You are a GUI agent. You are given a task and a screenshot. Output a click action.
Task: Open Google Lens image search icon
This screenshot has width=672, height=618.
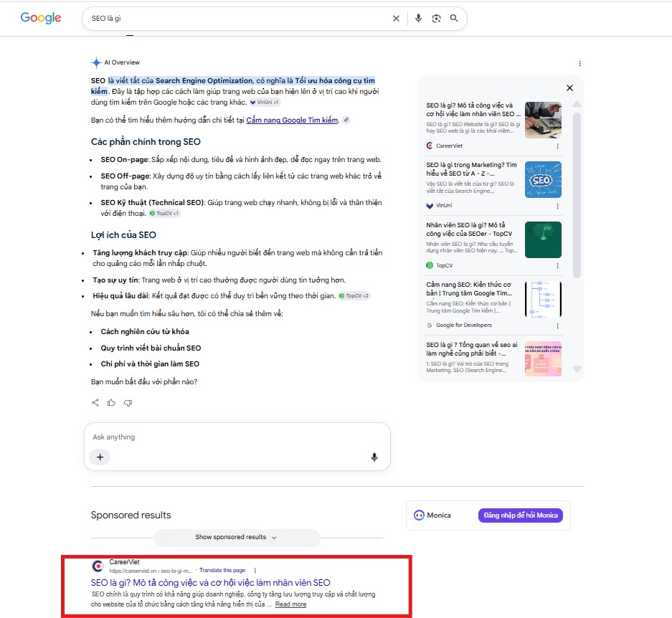pyautogui.click(x=436, y=19)
